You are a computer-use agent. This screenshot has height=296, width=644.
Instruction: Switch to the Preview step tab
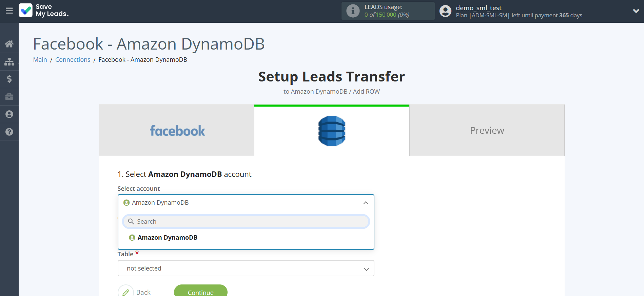[487, 131]
